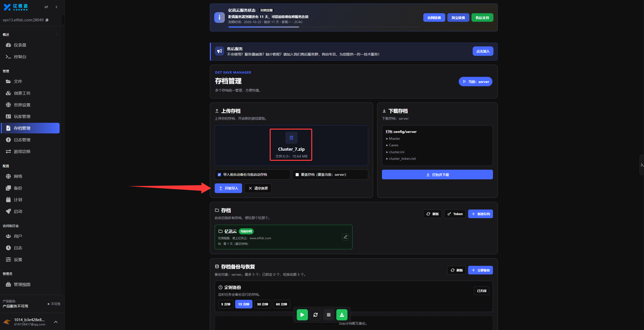
Task: Select 30 分钟 backup interval
Action: coord(263,304)
